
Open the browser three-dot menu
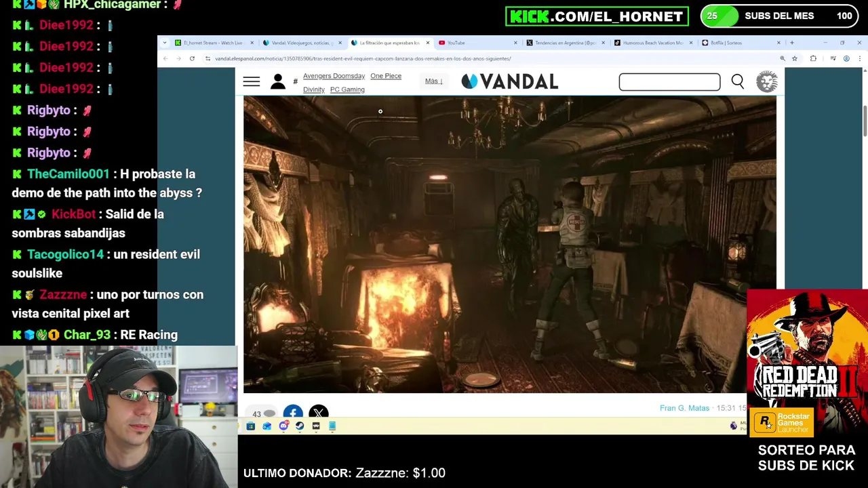coord(859,59)
